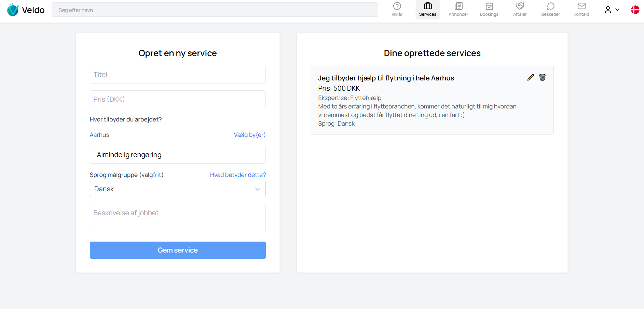644x309 pixels.
Task: Open Beskeder chat bubble icon
Action: (550, 6)
